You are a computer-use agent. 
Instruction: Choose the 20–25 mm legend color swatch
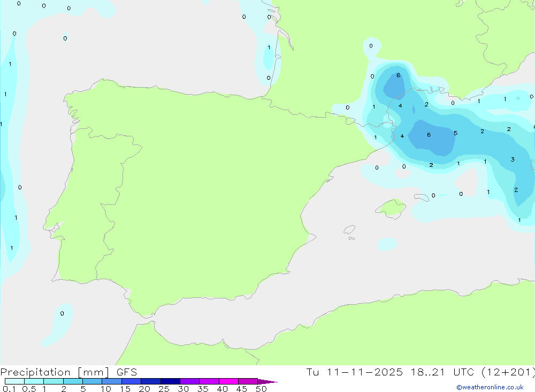coord(151,381)
